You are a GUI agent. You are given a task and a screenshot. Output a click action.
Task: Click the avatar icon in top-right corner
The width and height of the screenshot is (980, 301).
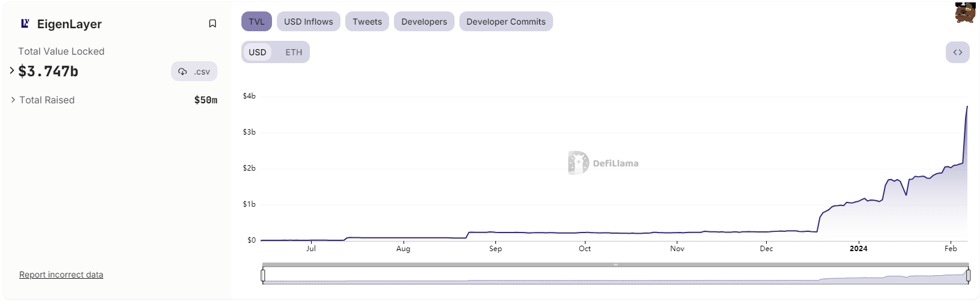(x=965, y=12)
